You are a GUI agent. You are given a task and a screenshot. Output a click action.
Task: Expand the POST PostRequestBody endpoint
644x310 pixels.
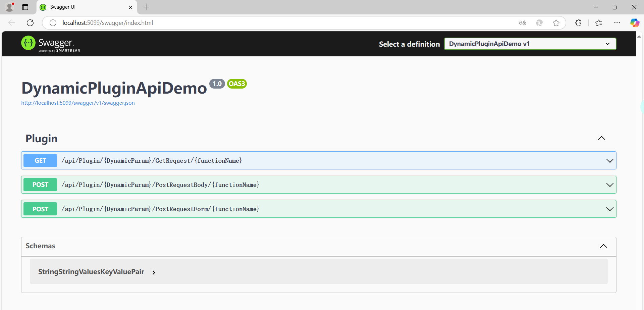pos(609,185)
